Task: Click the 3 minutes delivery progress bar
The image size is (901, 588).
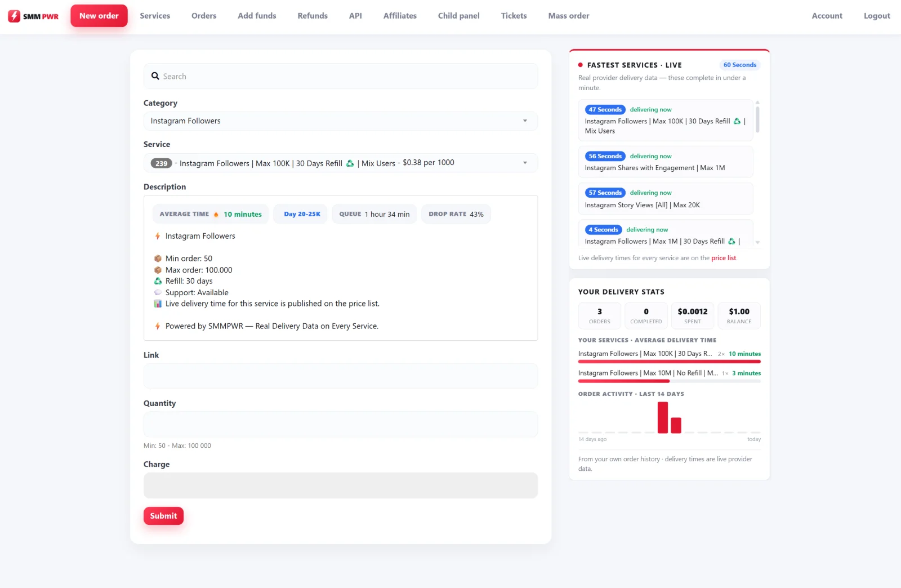Action: pos(670,381)
